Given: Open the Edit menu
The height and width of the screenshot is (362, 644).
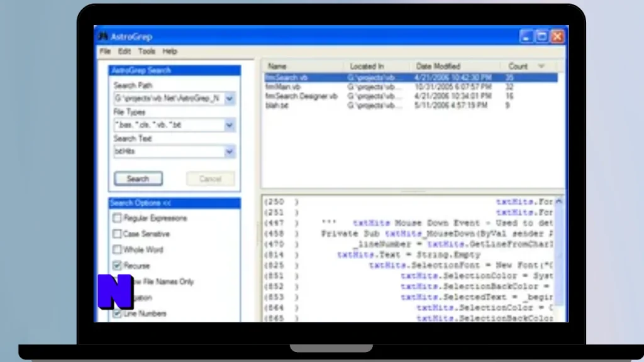Looking at the screenshot, I should 124,52.
